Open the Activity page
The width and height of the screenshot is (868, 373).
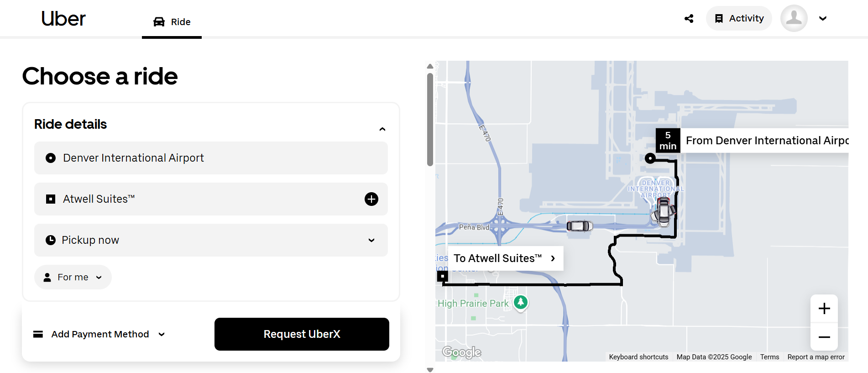pos(739,19)
